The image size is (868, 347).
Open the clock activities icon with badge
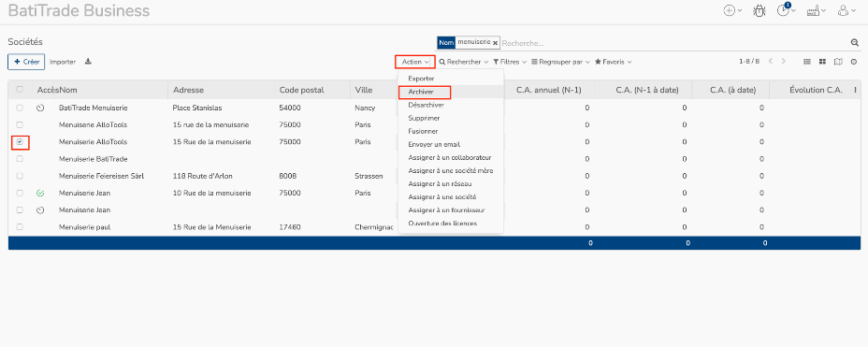tap(786, 10)
